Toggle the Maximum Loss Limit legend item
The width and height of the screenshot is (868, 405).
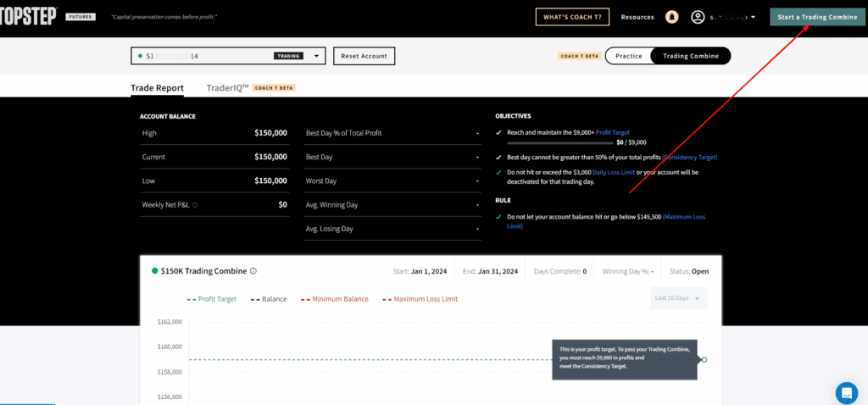point(420,299)
